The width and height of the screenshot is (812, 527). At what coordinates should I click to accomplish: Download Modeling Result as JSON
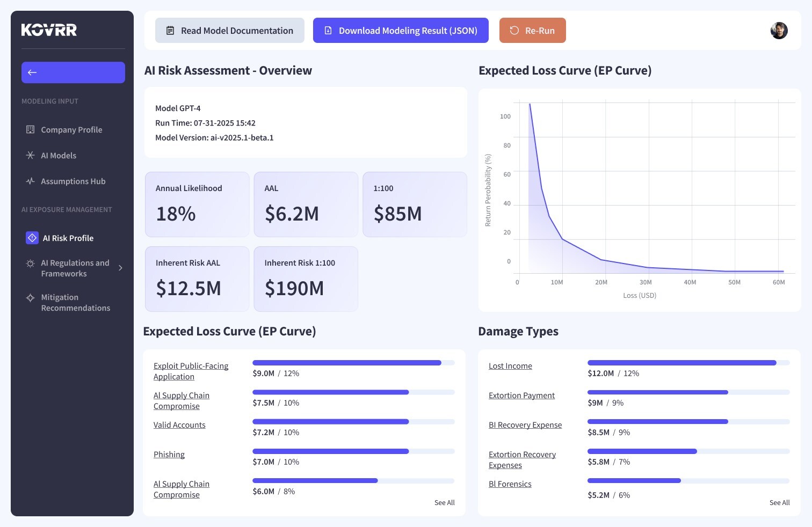point(401,31)
